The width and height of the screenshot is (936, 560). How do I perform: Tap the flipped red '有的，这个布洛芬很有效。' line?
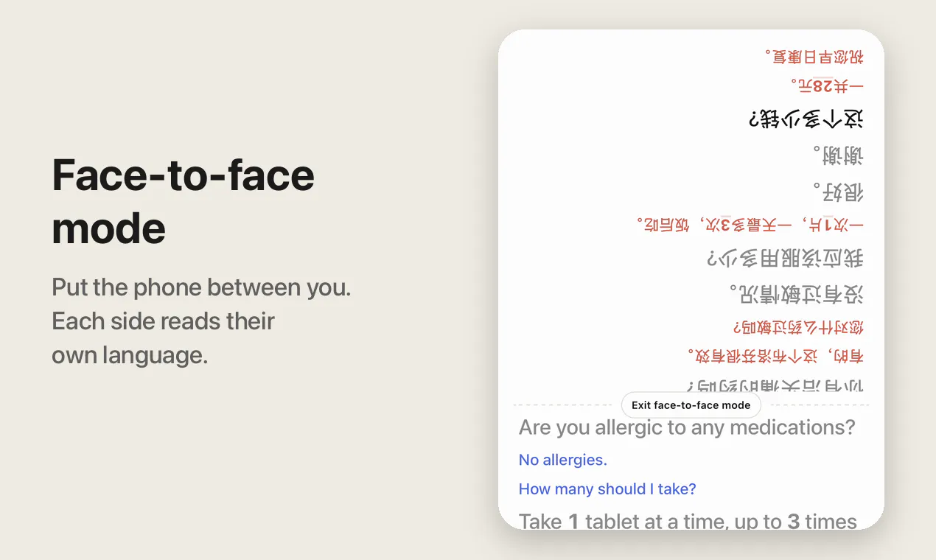776,356
